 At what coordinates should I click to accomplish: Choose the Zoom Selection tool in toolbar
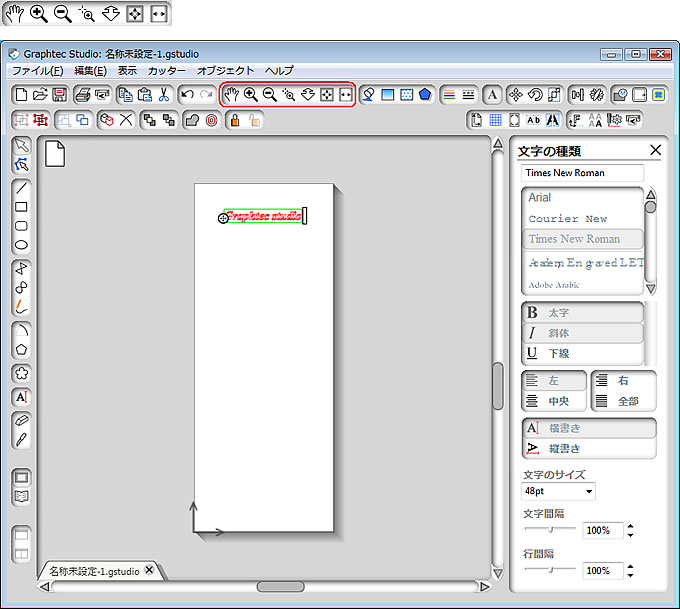[288, 94]
